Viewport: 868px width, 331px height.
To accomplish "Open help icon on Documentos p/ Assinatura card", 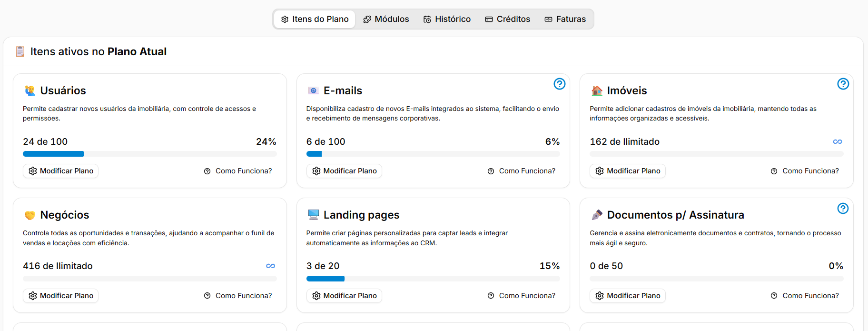I will tap(843, 208).
